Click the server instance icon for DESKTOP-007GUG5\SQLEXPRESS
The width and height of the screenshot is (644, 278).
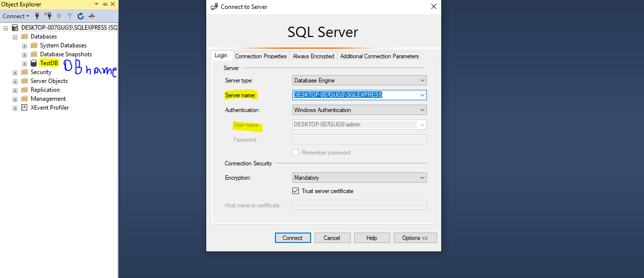point(15,28)
